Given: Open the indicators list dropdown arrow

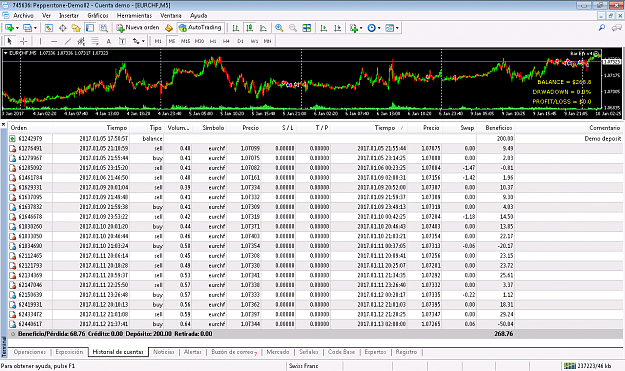Looking at the screenshot, I should pos(361,28).
